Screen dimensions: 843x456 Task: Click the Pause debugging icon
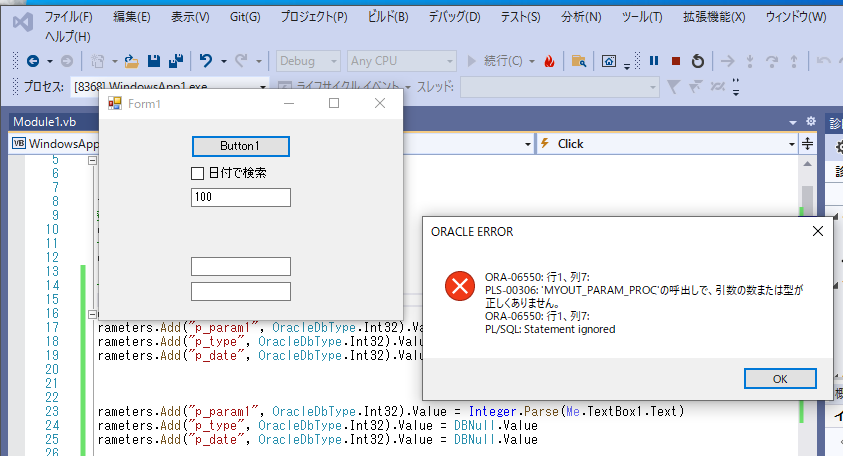click(654, 61)
